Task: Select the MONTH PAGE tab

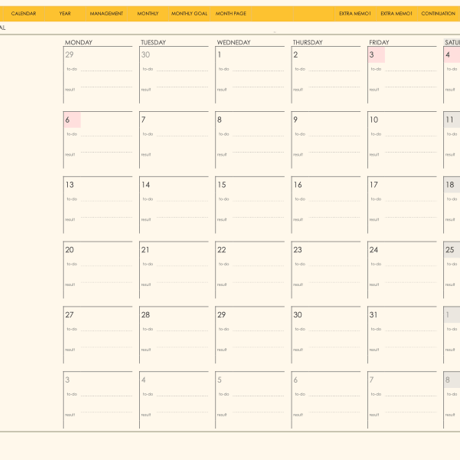Action: coord(231,14)
